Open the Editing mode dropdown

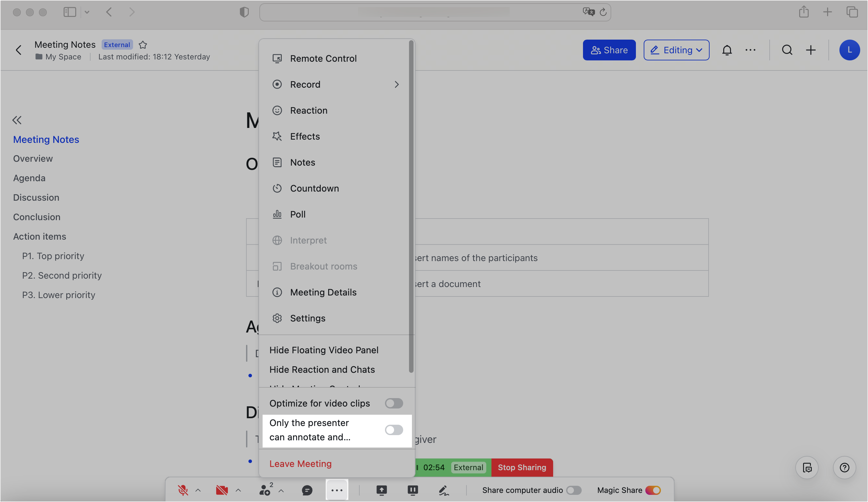pos(676,50)
